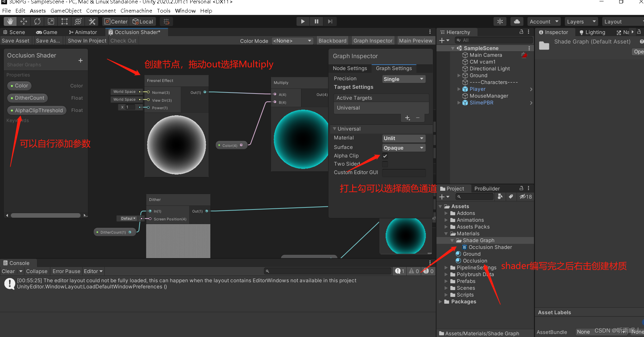The width and height of the screenshot is (644, 337).
Task: Add a property with the Blackboard plus
Action: [x=80, y=61]
